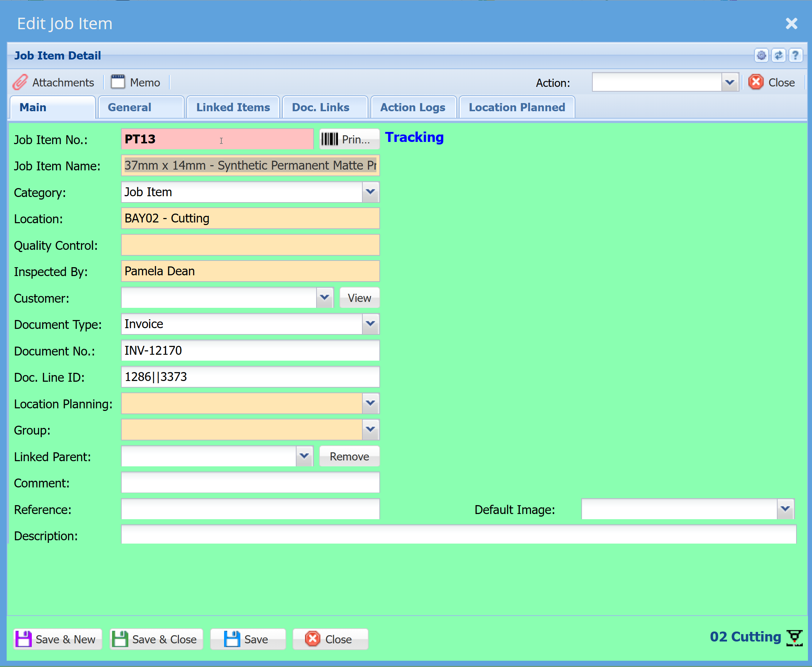Click the blue Save button
This screenshot has width=812, height=667.
[248, 639]
